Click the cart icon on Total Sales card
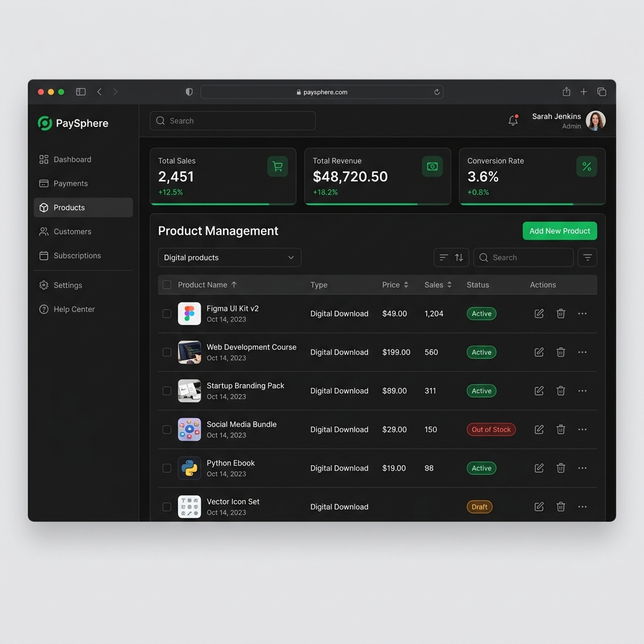Viewport: 644px width, 644px height. coord(277,167)
